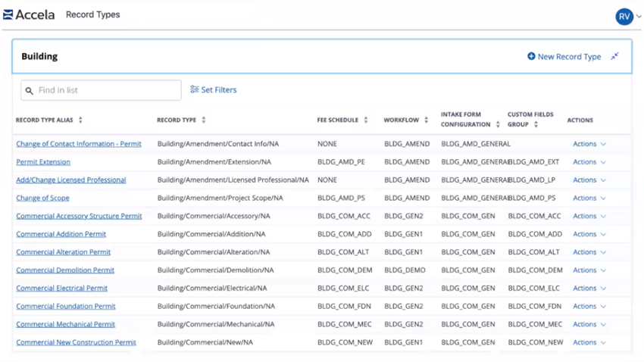Open Actions menu for Change of Scope

pos(589,198)
